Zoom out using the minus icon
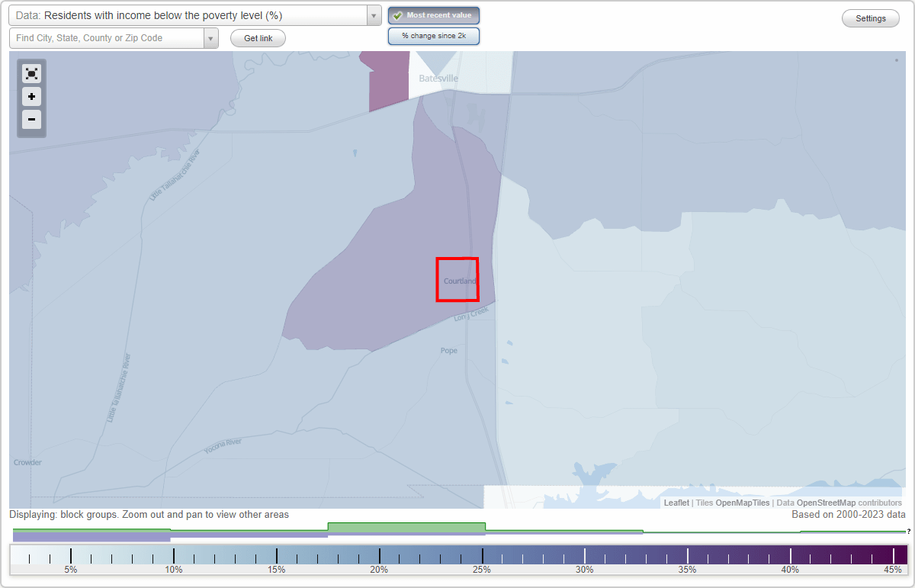 31,120
